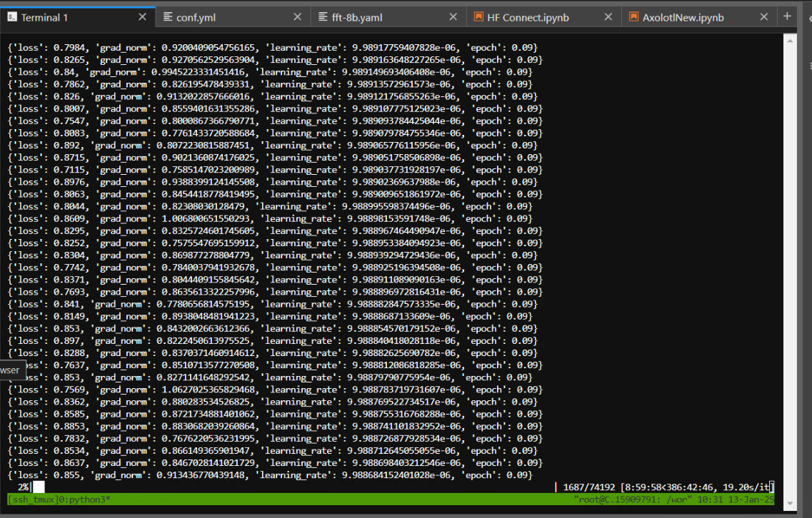The width and height of the screenshot is (812, 518).
Task: Click the '2%' progress percentage
Action: pos(24,487)
